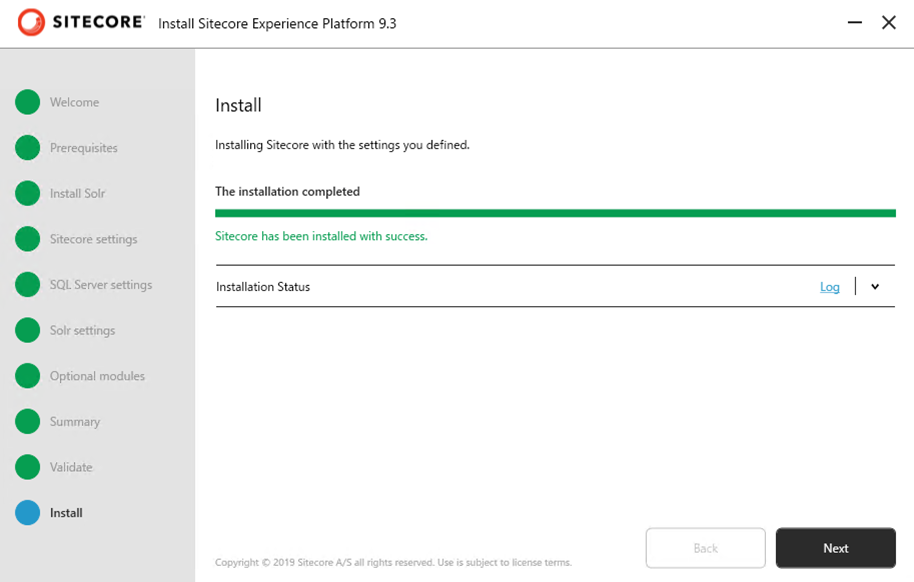Close the Sitecore installer window
The height and width of the screenshot is (582, 914).
(888, 22)
